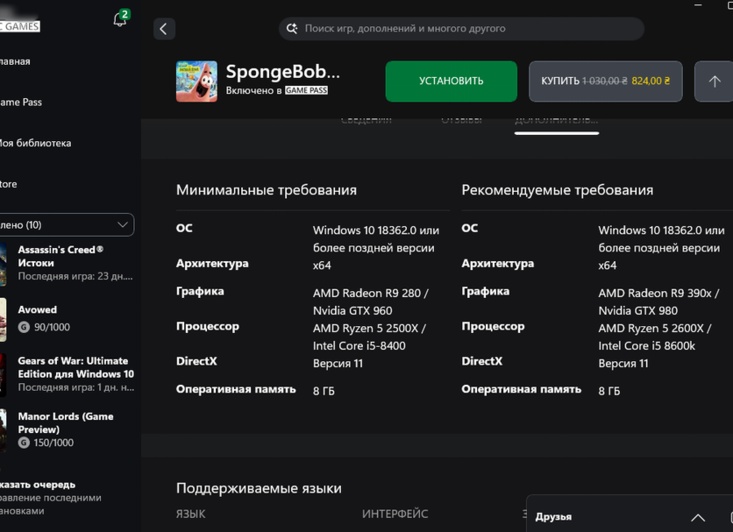733x532 pixels.
Task: Open the Game Pass sidebar item
Action: (x=21, y=102)
